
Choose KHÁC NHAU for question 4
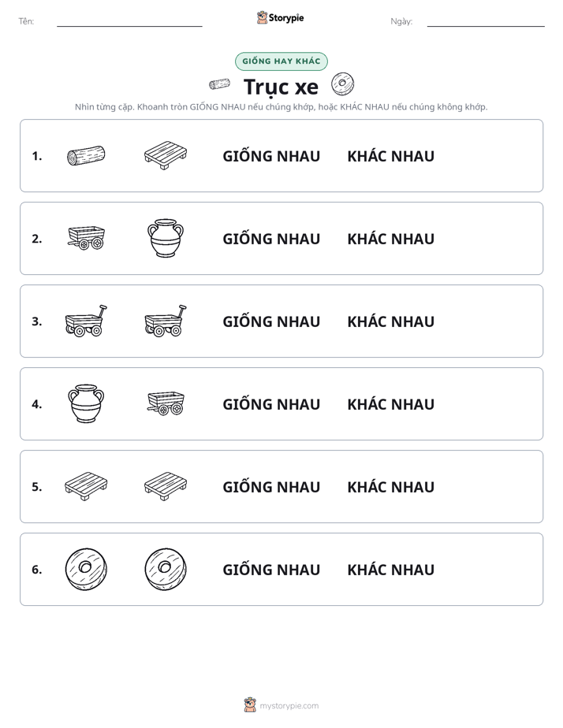390,404
